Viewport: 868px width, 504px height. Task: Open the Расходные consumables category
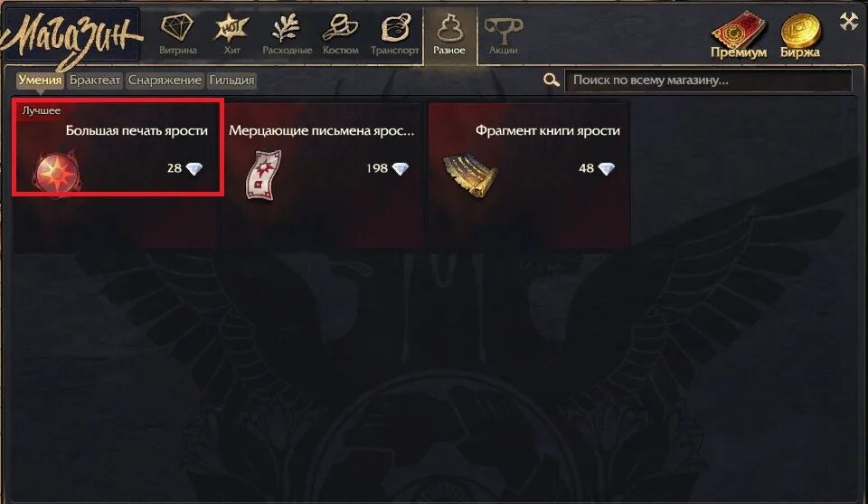pos(287,35)
